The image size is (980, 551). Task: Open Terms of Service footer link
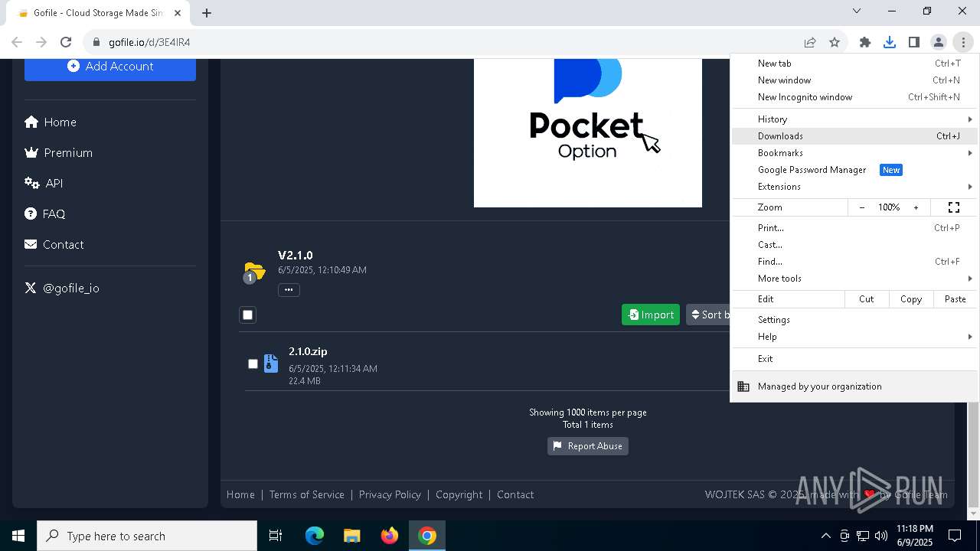click(x=307, y=494)
